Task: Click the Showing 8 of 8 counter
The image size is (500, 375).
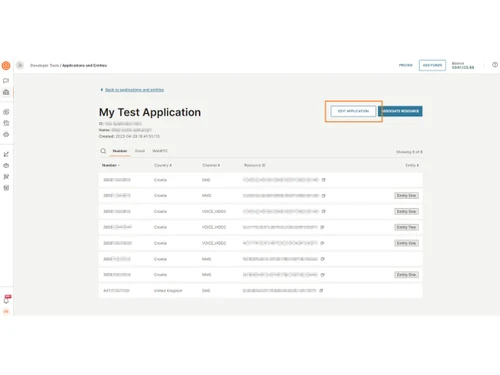Action: 409,152
